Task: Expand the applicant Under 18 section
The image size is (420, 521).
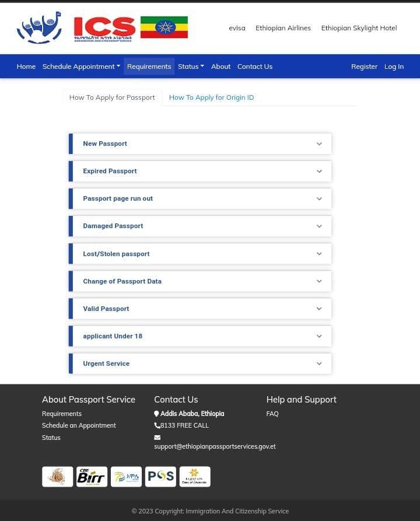Action: point(200,336)
